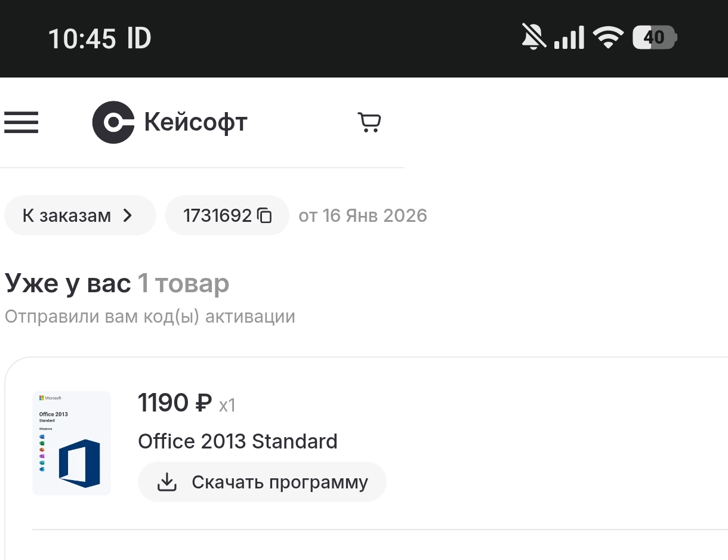
Task: Click the download arrow icon
Action: tap(167, 482)
